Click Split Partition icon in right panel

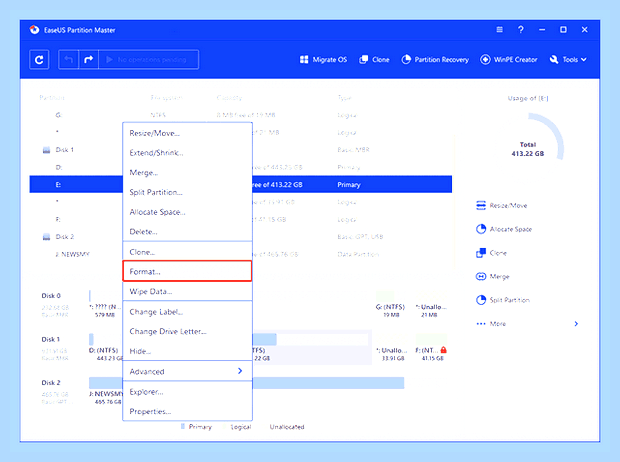tap(481, 300)
